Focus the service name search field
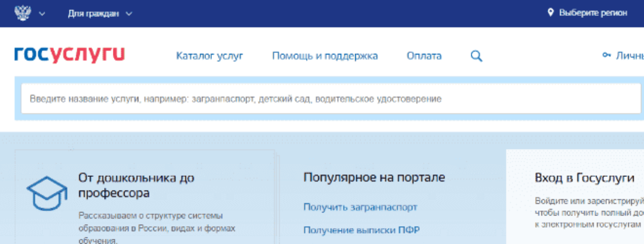 pyautogui.click(x=331, y=99)
